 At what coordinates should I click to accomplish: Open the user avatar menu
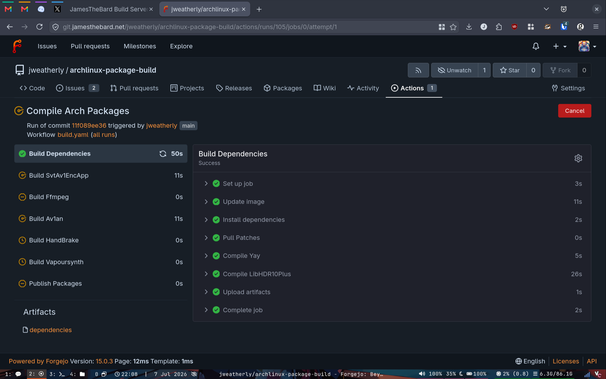click(587, 46)
